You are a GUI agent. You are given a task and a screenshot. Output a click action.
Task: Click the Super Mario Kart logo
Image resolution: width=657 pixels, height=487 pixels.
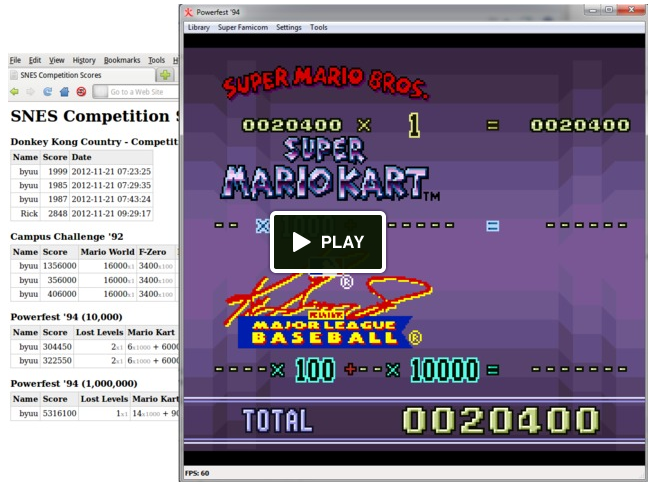(x=329, y=169)
